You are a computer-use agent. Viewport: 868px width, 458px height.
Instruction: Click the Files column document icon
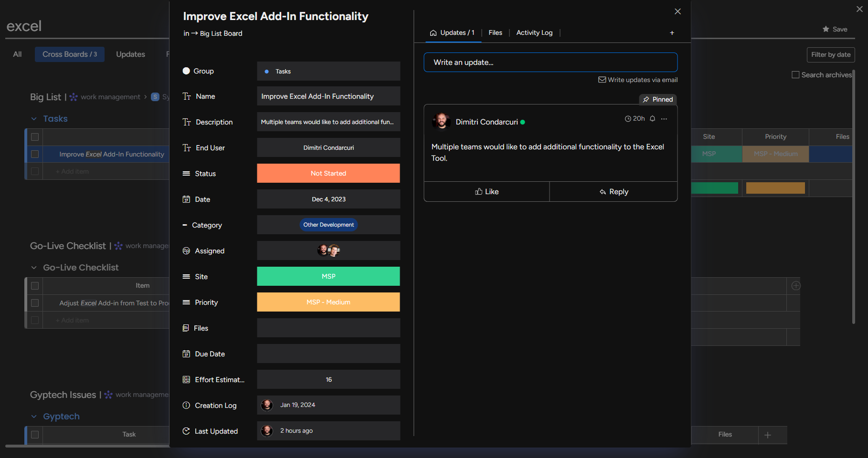click(186, 328)
